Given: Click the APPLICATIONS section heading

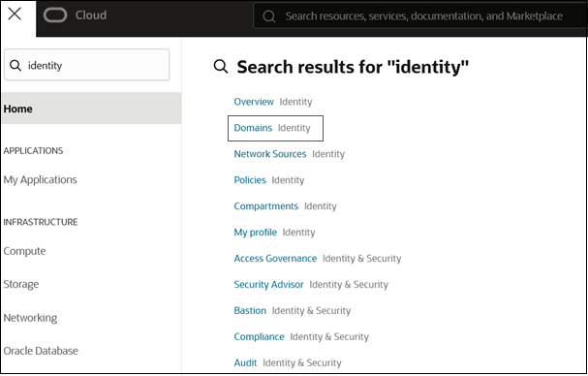Looking at the screenshot, I should tap(33, 150).
